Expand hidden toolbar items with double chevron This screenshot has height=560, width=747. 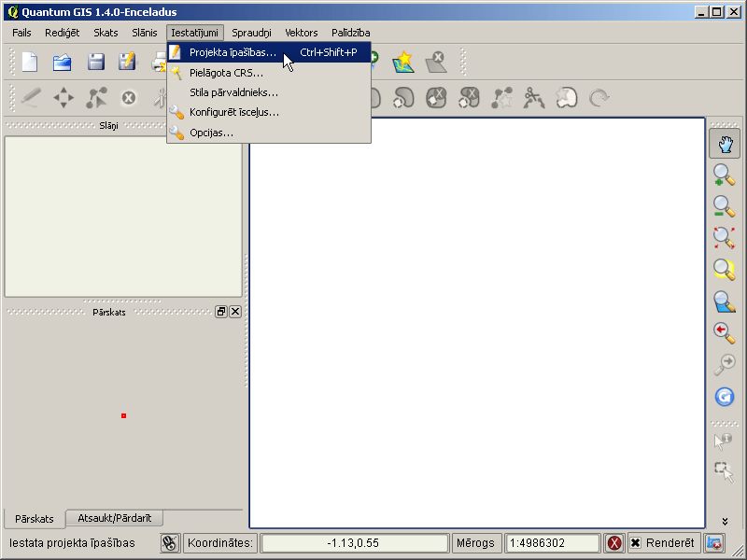point(725,522)
